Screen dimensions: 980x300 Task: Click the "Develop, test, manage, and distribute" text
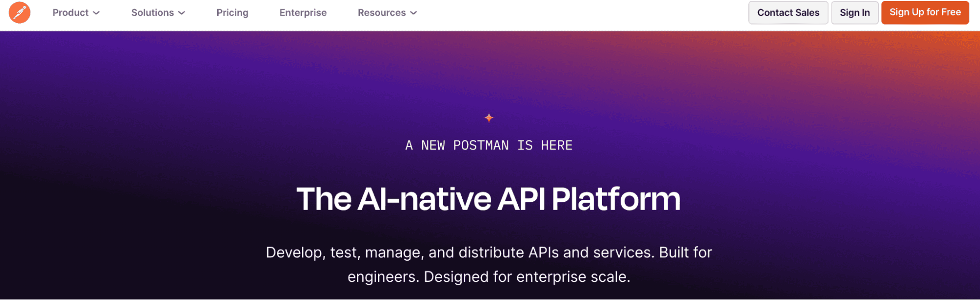[395, 252]
